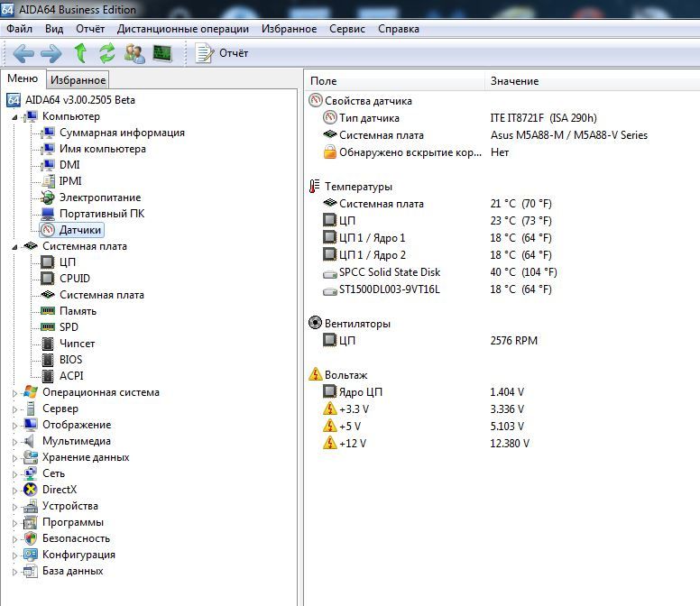
Task: Collapse the Системная плата tree node
Action: click(14, 247)
